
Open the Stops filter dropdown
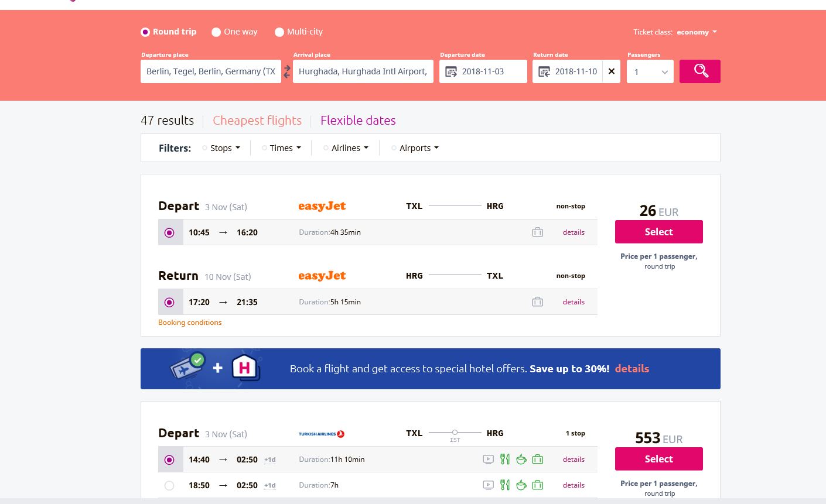(221, 148)
